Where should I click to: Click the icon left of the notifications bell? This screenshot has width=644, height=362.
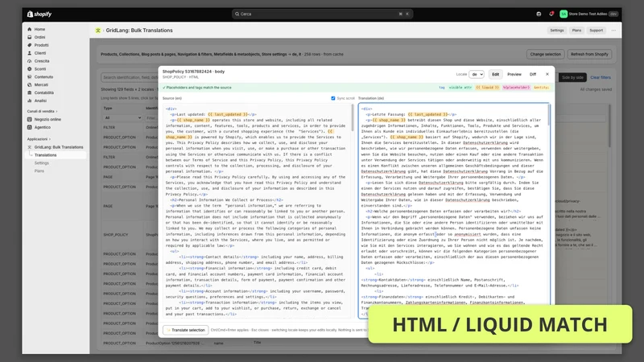[539, 14]
